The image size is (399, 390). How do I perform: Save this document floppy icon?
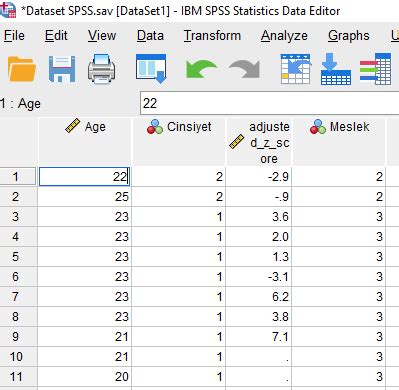(62, 69)
